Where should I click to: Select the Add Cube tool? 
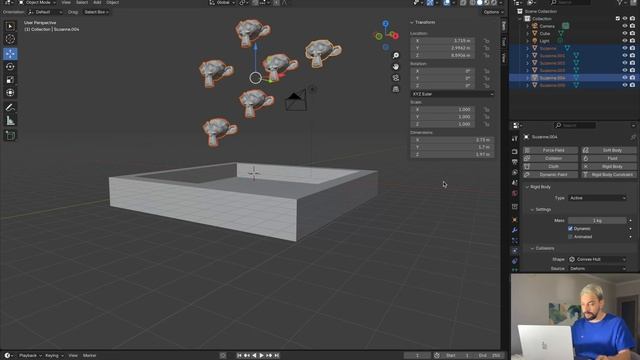tap(10, 135)
